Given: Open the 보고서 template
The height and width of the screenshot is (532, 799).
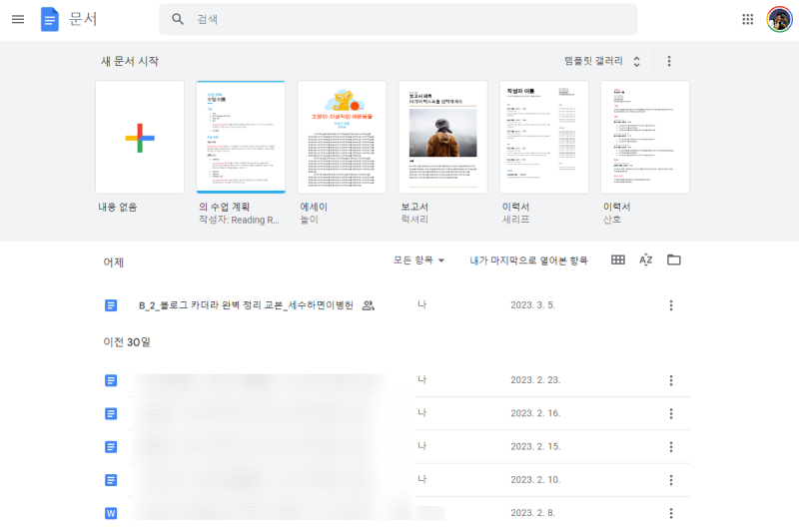Looking at the screenshot, I should point(442,137).
